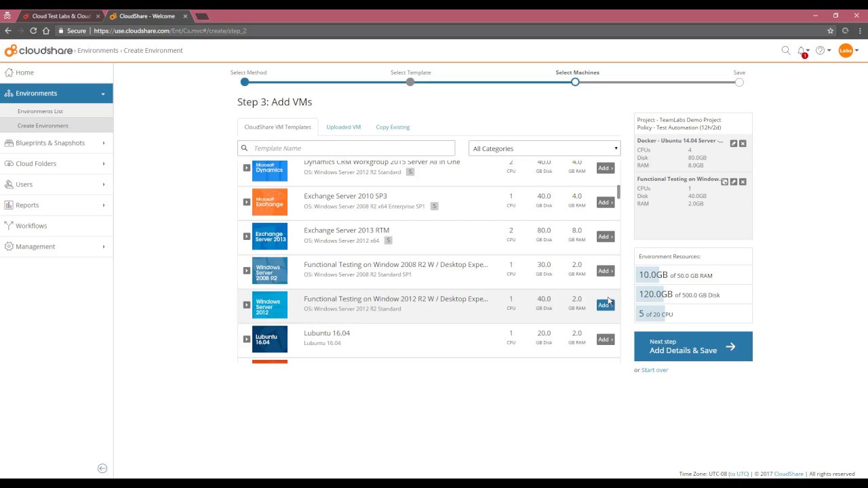
Task: Click the Template Name search field
Action: click(x=346, y=148)
